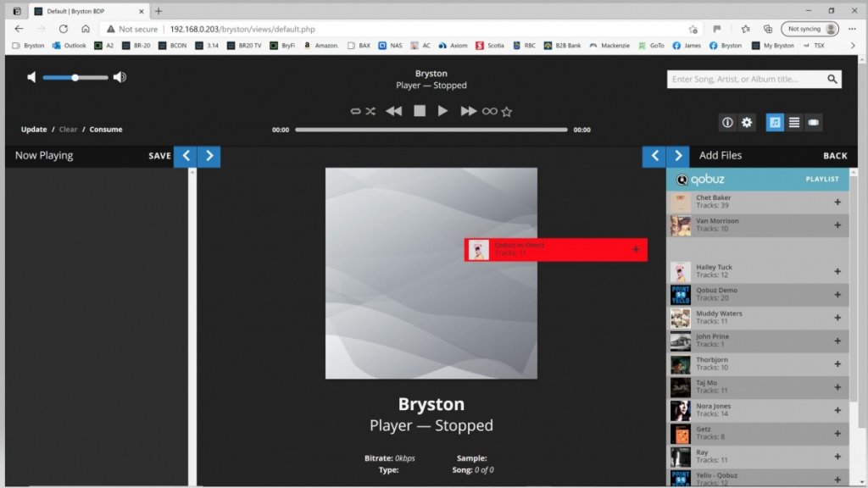This screenshot has width=868, height=488.
Task: Click the PLAYLIST label in the Qobuz header
Action: [822, 180]
